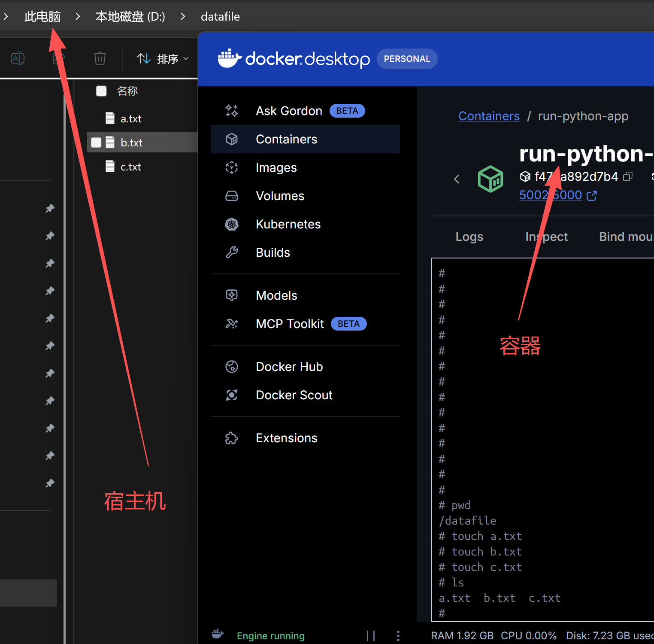Open the Kubernetes section
Screen dimensions: 654x644
pos(306,224)
